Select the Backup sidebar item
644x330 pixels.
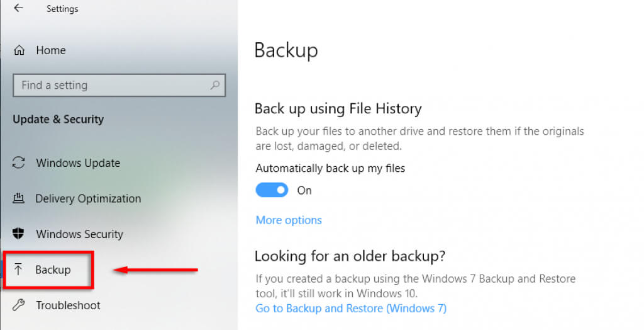53,270
